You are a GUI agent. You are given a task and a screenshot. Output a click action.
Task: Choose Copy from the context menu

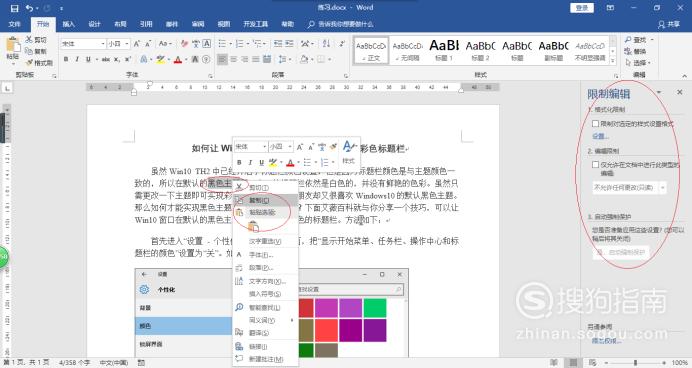point(266,200)
